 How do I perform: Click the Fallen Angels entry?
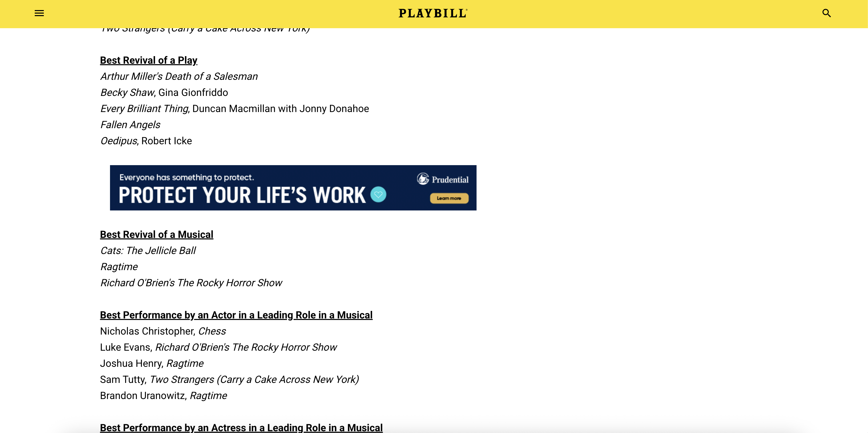(130, 125)
